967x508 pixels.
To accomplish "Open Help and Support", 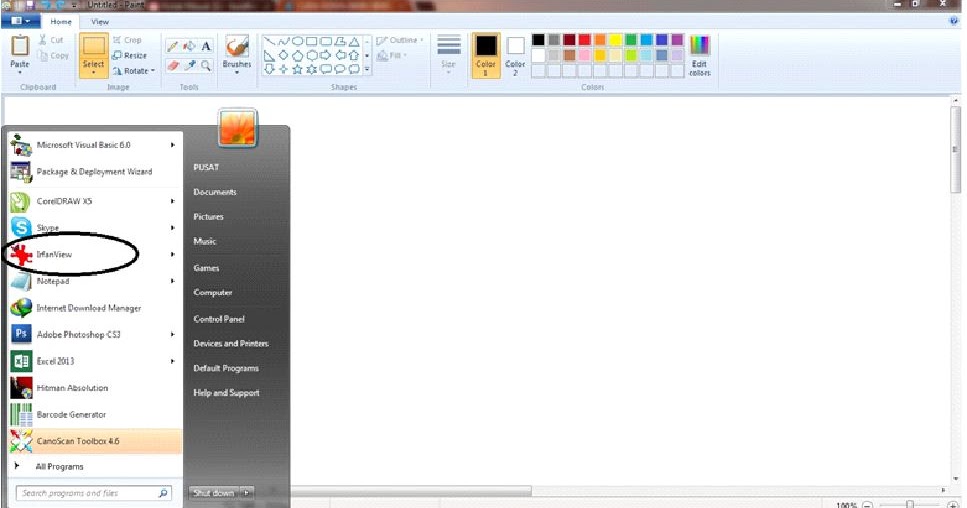I will click(x=226, y=393).
